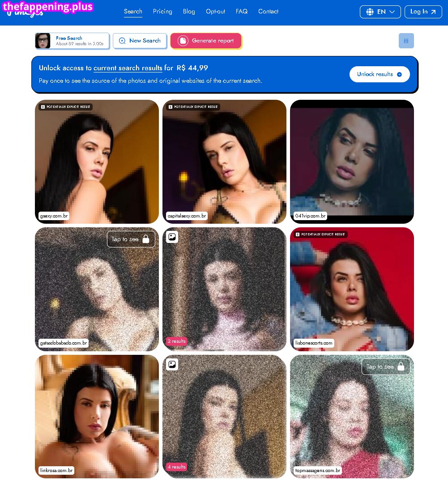Screen dimensions: 448x481
Task: Open the FAQ navigation link
Action: 242,12
